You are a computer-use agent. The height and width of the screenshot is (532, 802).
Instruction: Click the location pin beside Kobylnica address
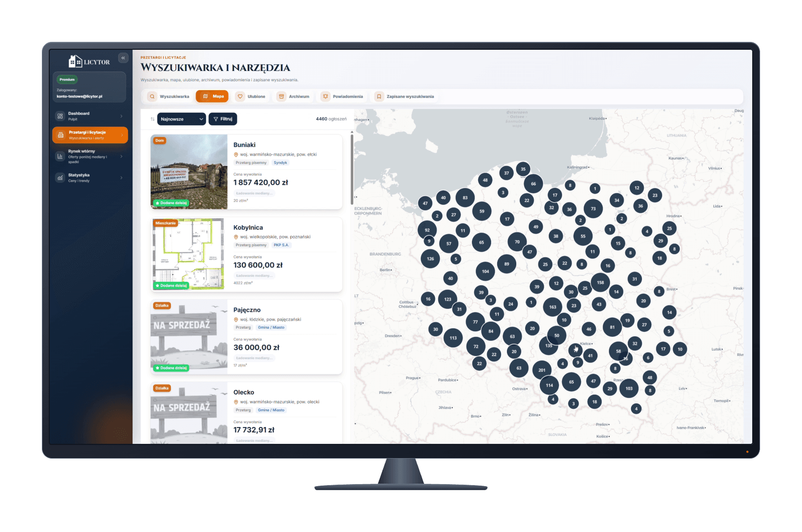(236, 237)
